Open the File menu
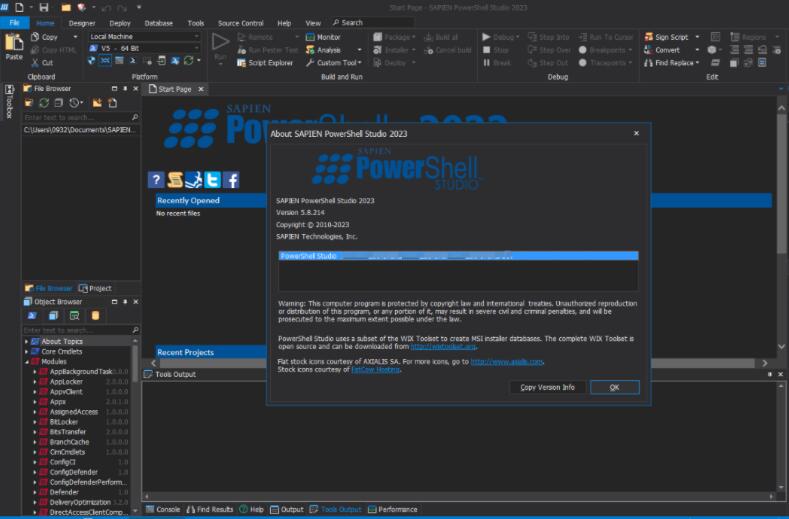 (14, 23)
